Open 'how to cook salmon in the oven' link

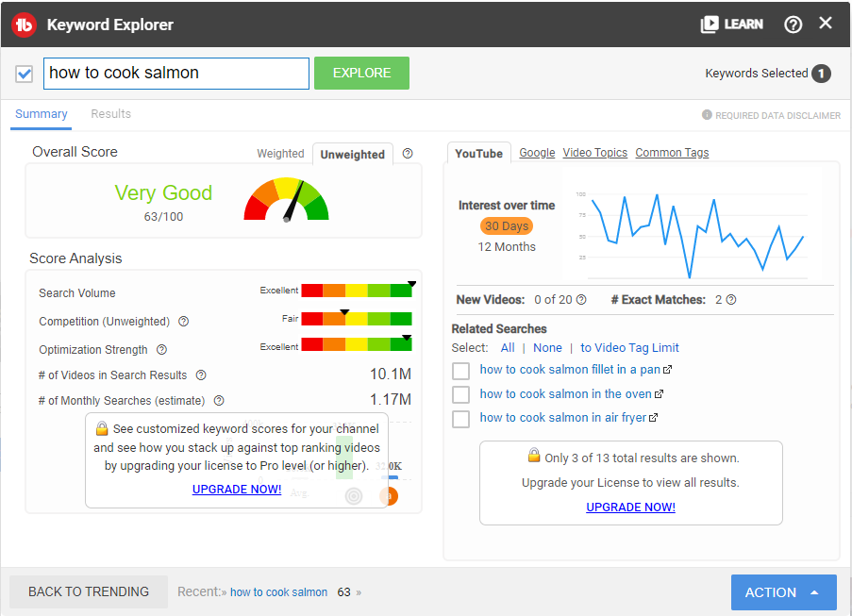click(565, 394)
